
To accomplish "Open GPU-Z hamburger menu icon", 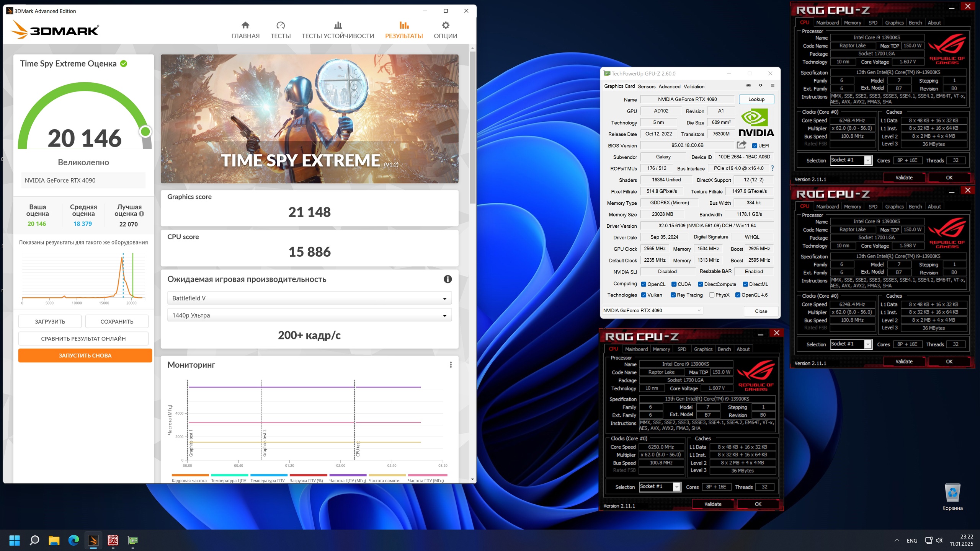I will click(x=773, y=85).
